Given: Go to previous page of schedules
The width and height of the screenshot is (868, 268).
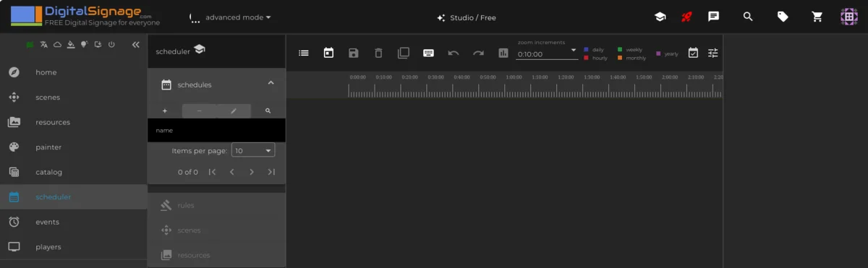Looking at the screenshot, I should (231, 172).
